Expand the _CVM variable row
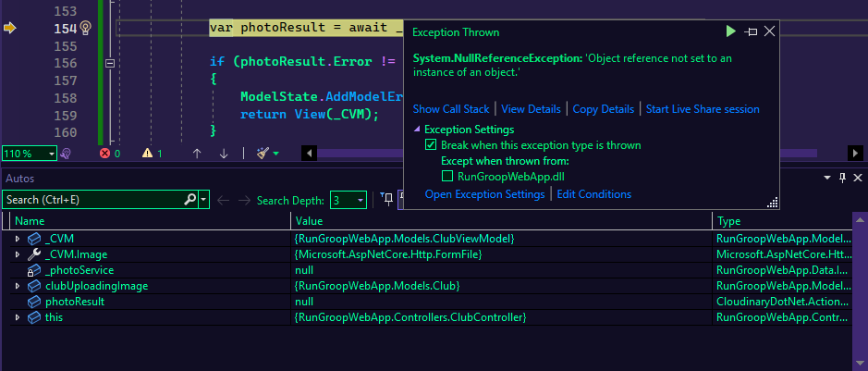This screenshot has width=868, height=371. coord(18,239)
